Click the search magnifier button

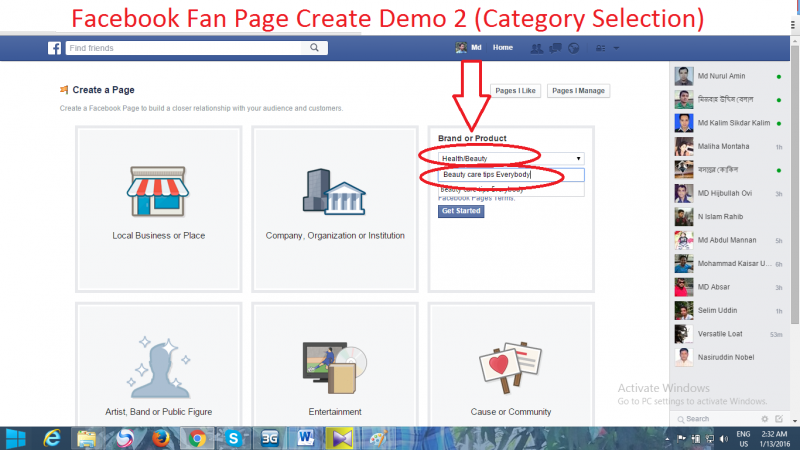pyautogui.click(x=314, y=47)
